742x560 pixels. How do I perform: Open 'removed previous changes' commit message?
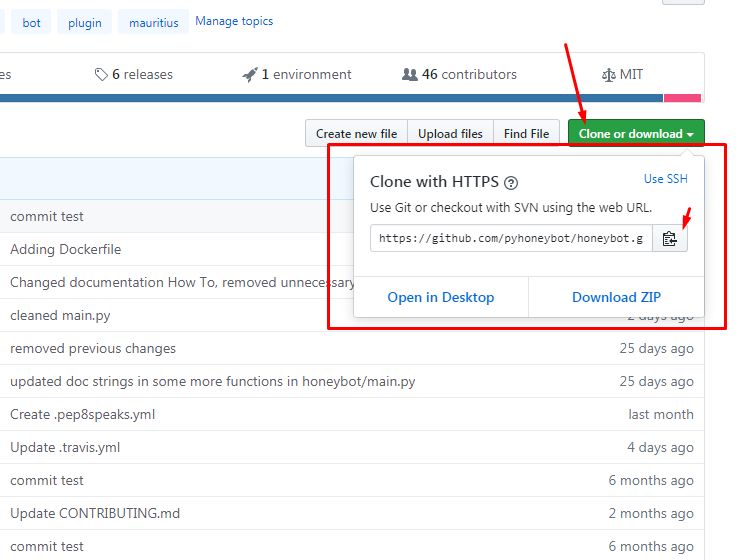pyautogui.click(x=93, y=348)
